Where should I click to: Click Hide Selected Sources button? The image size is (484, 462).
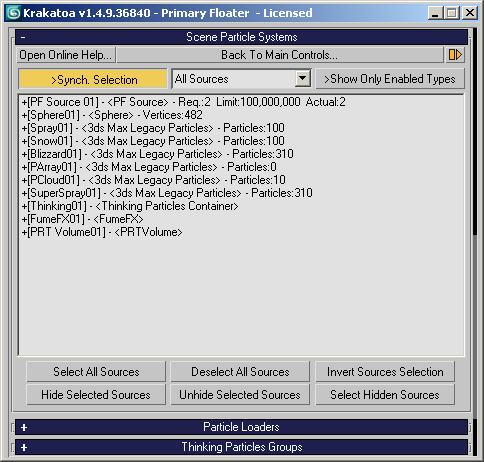point(96,395)
